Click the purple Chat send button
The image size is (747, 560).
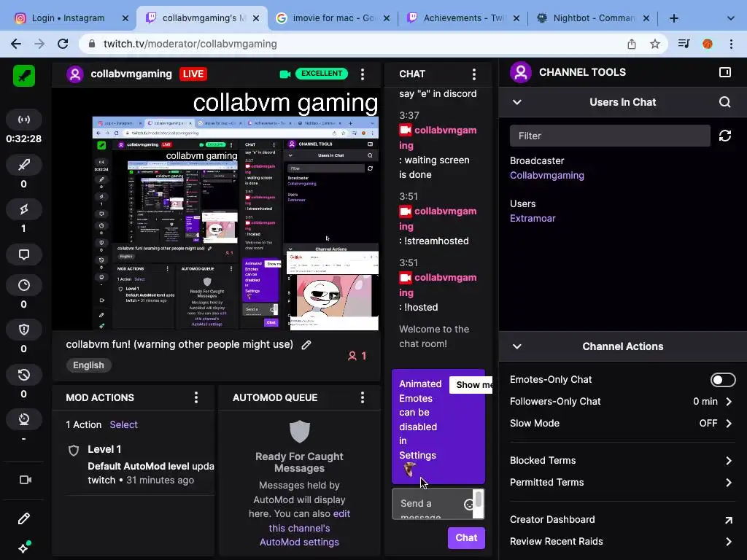pos(466,537)
